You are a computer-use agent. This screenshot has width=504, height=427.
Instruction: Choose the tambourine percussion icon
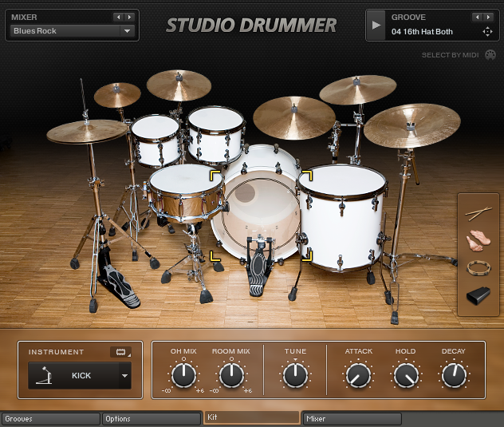click(479, 267)
